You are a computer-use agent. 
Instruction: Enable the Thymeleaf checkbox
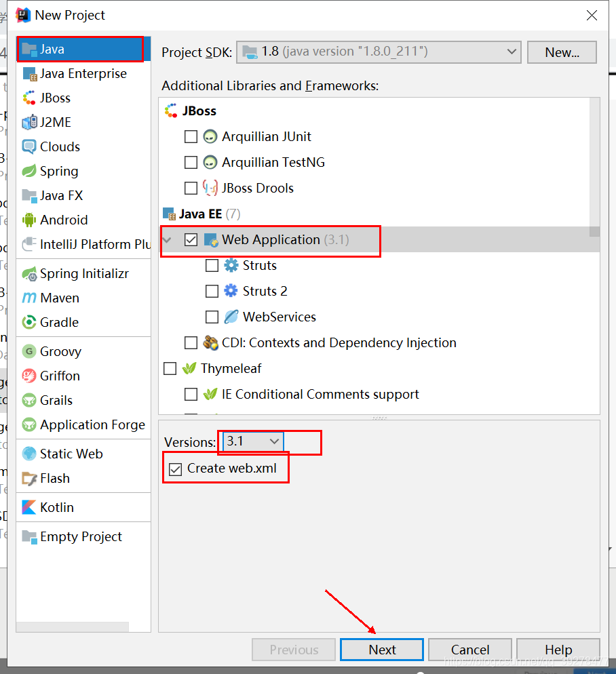[x=170, y=369]
